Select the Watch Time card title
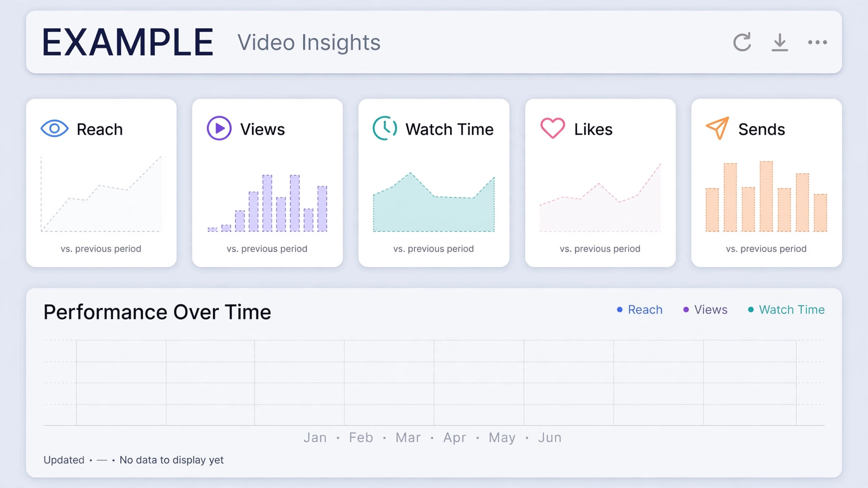Screen dimensions: 868x488 click(x=449, y=129)
